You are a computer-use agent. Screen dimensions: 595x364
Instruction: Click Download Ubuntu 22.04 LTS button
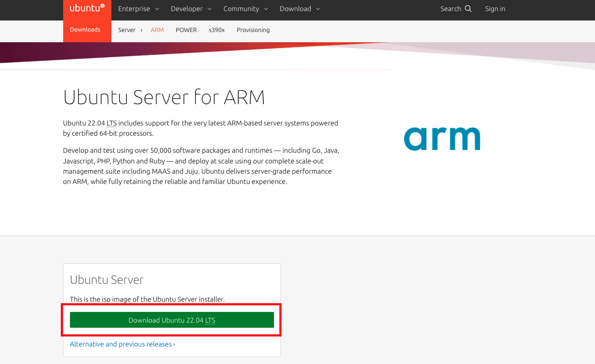[172, 320]
